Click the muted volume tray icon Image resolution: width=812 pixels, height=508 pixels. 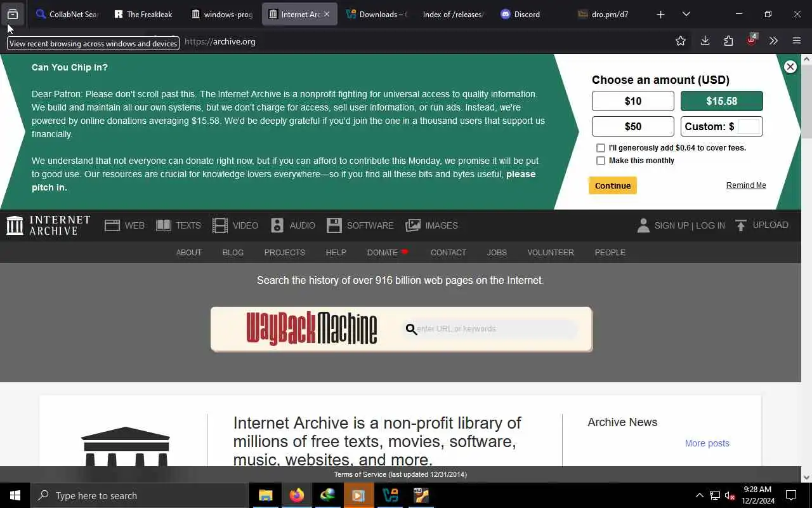[730, 495]
